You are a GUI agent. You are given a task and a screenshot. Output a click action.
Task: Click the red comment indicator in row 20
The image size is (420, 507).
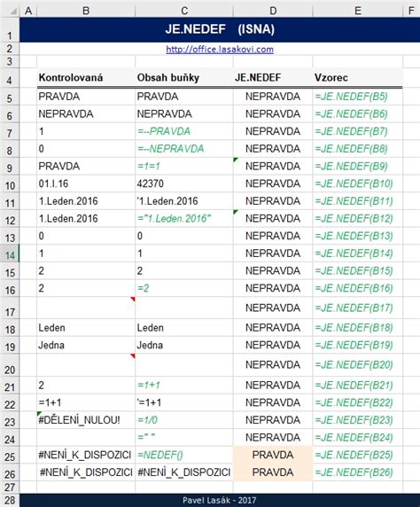coord(133,356)
